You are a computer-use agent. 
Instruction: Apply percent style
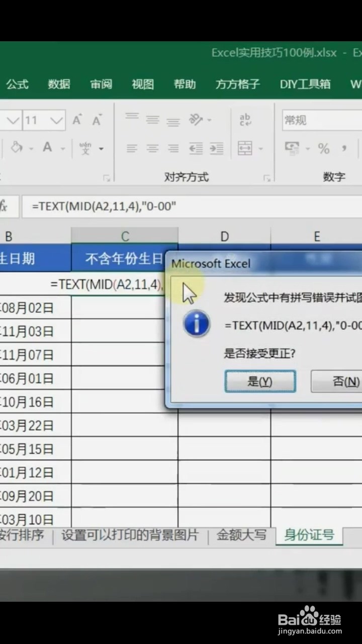323,148
